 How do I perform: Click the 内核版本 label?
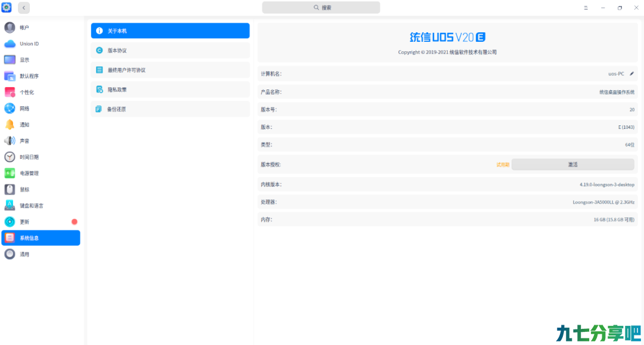[x=271, y=184]
